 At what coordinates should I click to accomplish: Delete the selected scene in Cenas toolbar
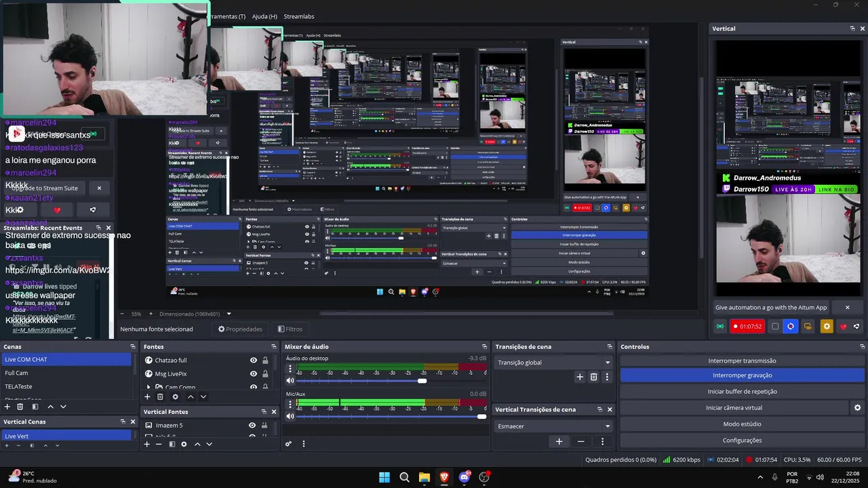[20, 407]
